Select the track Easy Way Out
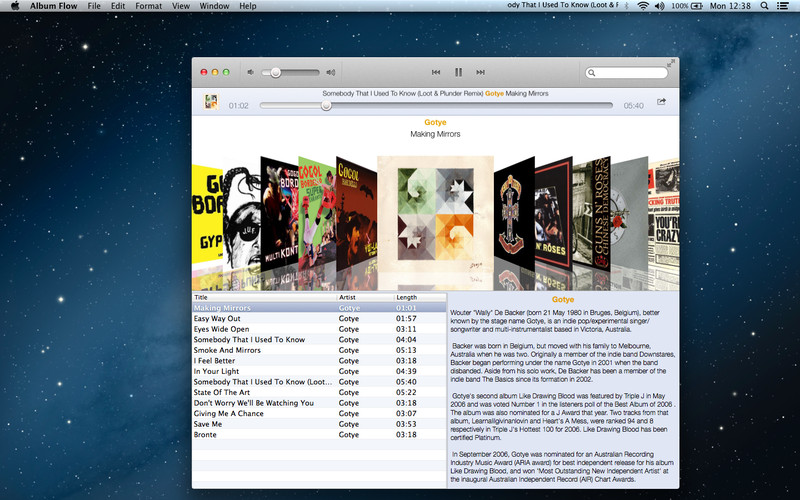This screenshot has width=800, height=500. [x=319, y=318]
